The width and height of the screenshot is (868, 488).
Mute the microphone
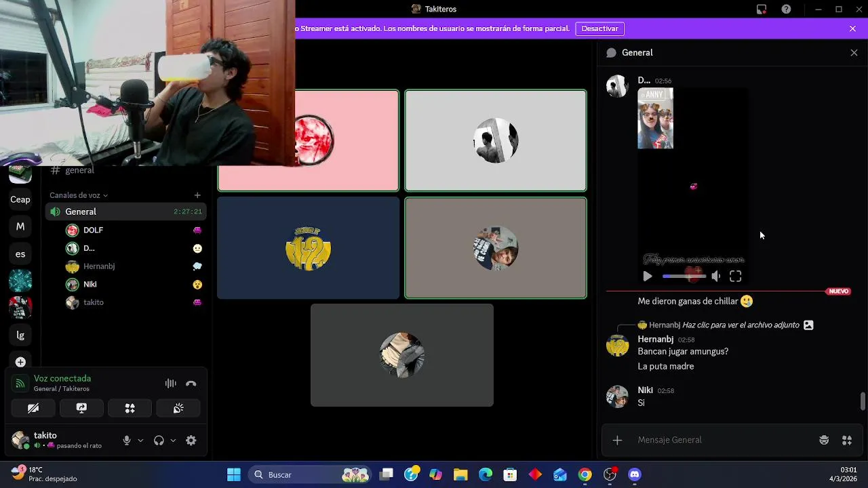tap(127, 441)
